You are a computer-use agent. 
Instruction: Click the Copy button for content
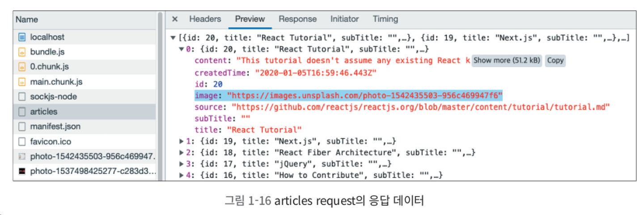[x=555, y=60]
